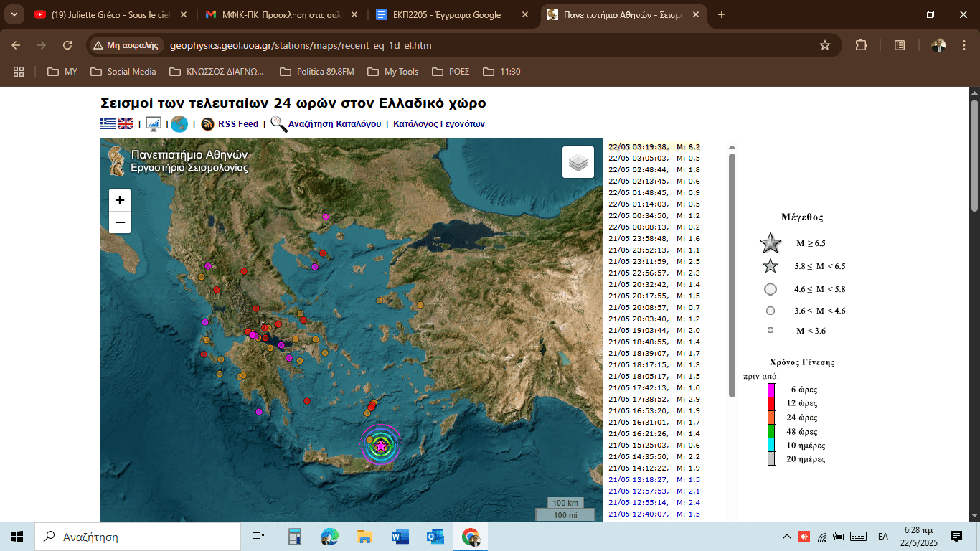This screenshot has height=551, width=980.
Task: Launch Calculator from the taskbar
Action: [x=294, y=537]
